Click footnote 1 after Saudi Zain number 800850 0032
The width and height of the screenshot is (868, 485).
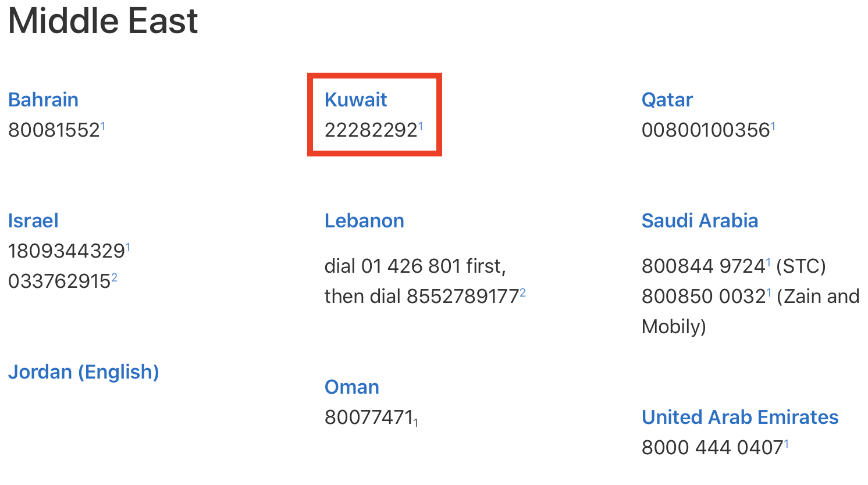769,292
